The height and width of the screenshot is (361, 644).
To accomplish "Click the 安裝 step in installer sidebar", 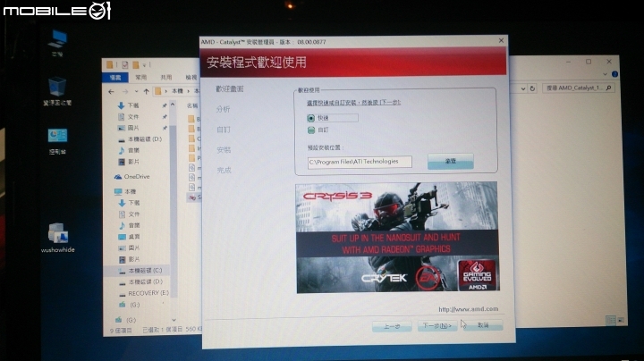I will pos(224,150).
